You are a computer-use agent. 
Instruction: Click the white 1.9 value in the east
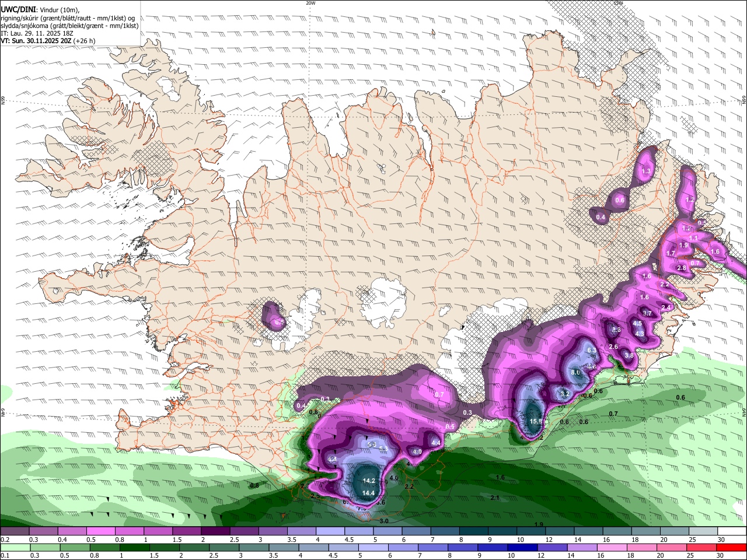tap(683, 245)
